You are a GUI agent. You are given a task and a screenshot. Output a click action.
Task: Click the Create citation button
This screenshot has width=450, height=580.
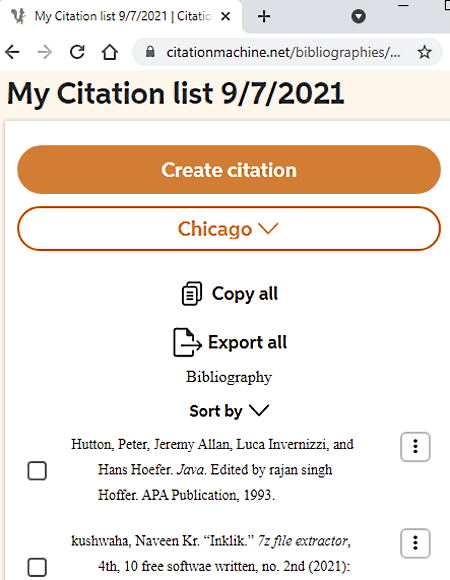tap(229, 170)
